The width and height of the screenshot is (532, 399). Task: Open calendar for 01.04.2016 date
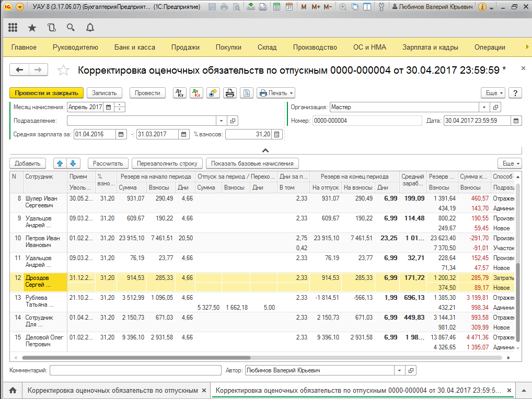pos(121,134)
